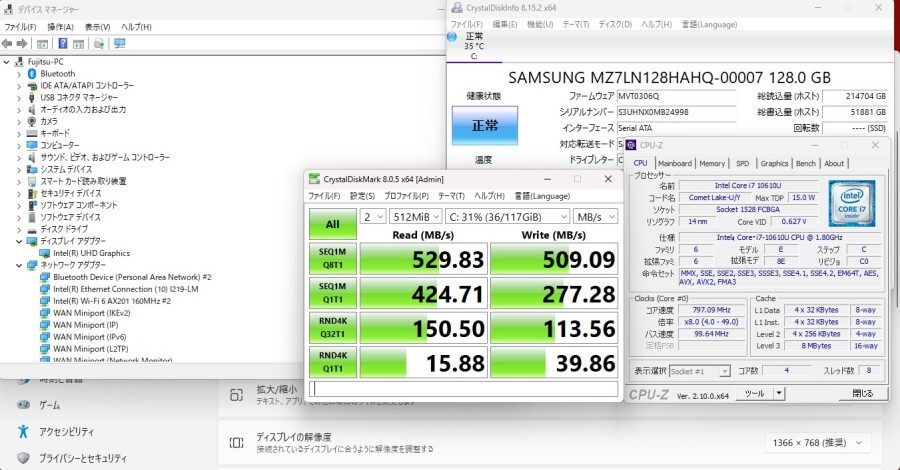The image size is (900, 470).
Task: Switch to Mainboard tab in CPU-Z
Action: click(674, 164)
